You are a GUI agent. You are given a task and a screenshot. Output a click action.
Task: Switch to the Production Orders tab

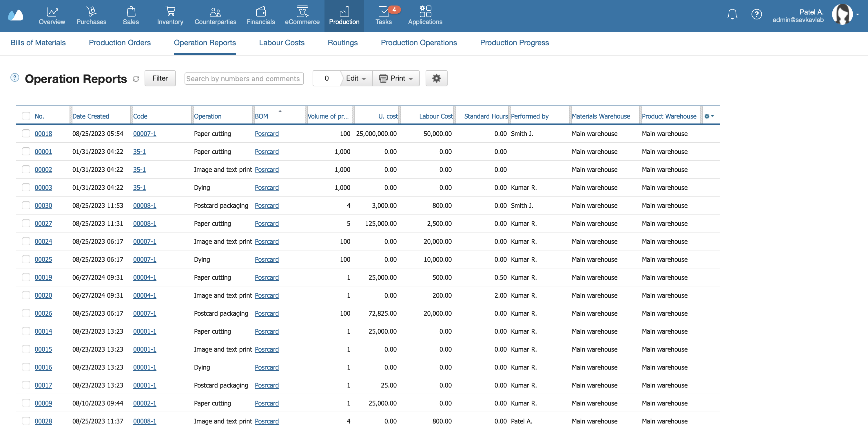(120, 43)
